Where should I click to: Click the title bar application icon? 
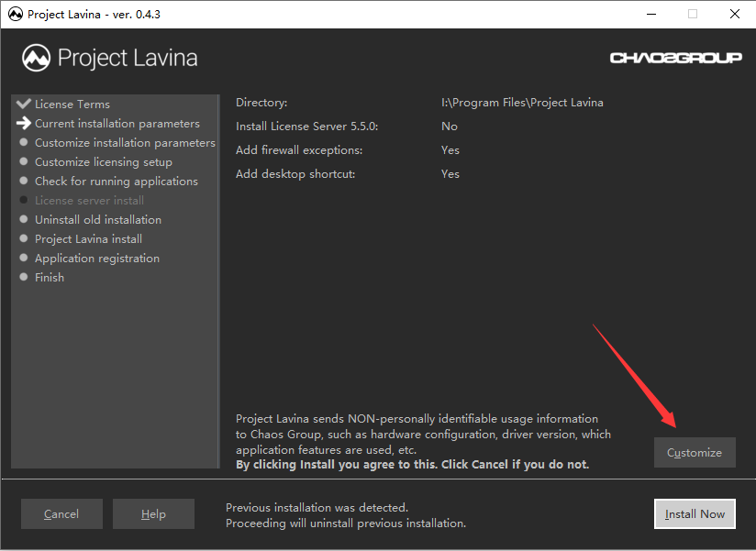15,15
